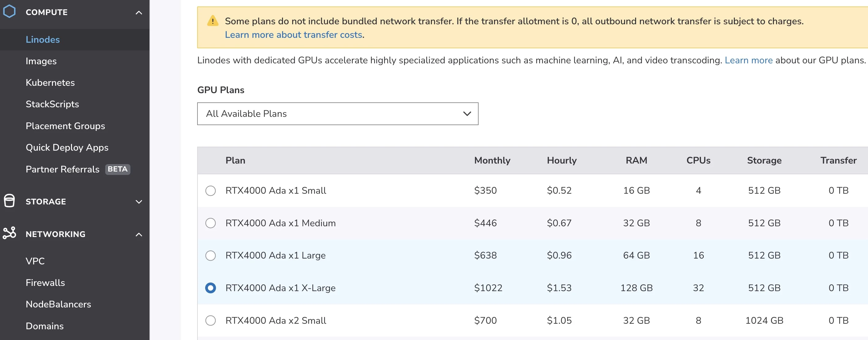
Task: Click Learn more link about GPU plans
Action: pos(748,60)
